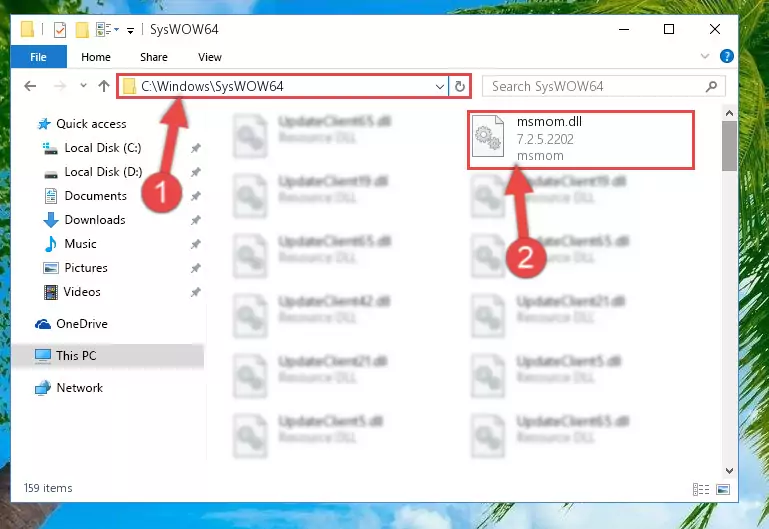Screen dimensions: 769x529
Task: Open Downloads in the navigation pane
Action: point(95,220)
